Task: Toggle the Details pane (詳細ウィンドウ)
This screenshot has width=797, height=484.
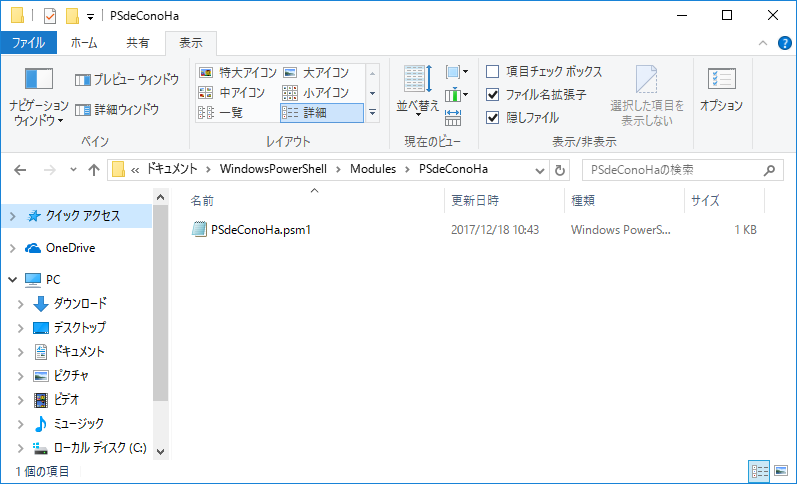Action: pos(117,109)
